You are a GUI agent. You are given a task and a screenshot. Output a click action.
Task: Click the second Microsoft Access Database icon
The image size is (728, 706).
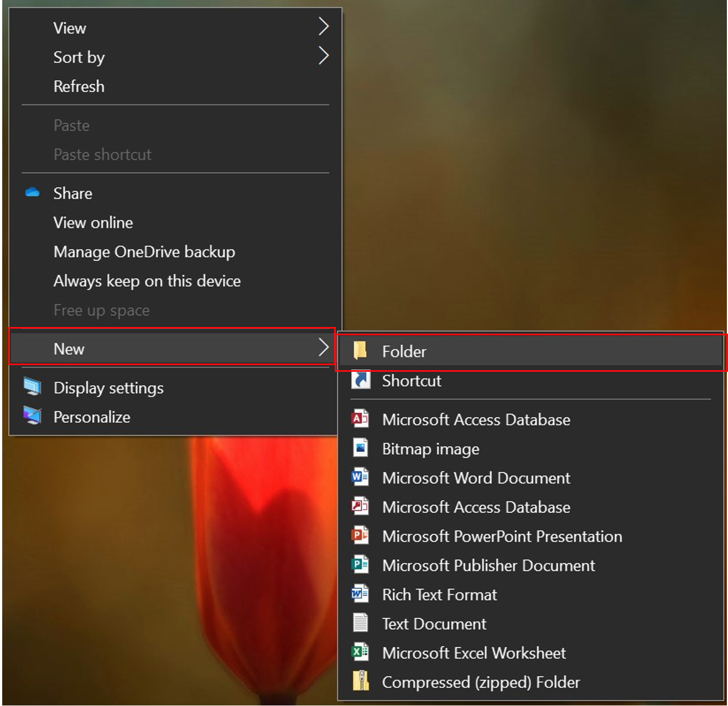click(x=360, y=506)
